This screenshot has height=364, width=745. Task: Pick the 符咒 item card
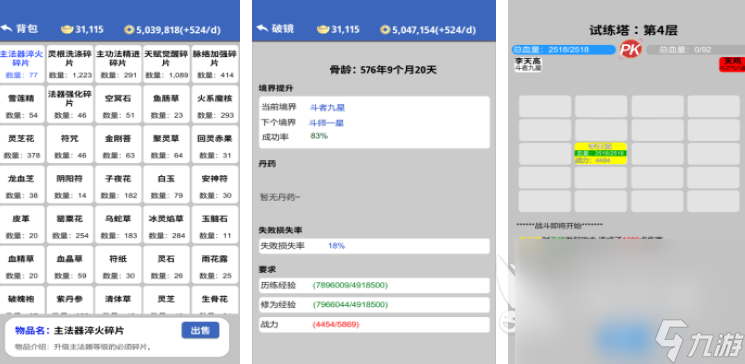(70, 144)
